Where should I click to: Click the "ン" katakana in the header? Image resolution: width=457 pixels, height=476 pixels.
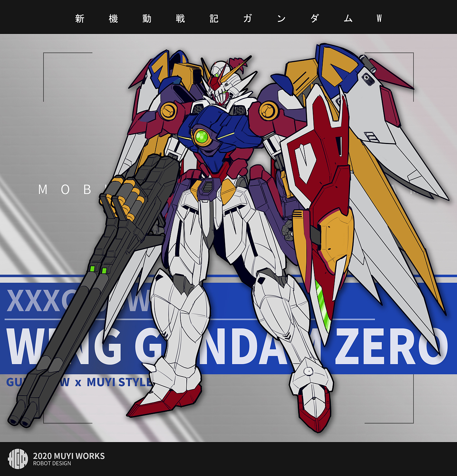coord(281,18)
